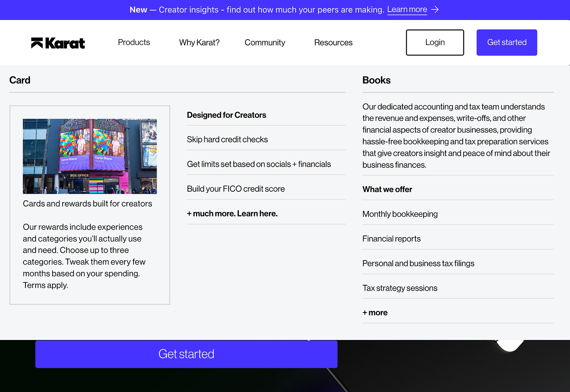Select Personal and business tax filings

418,263
